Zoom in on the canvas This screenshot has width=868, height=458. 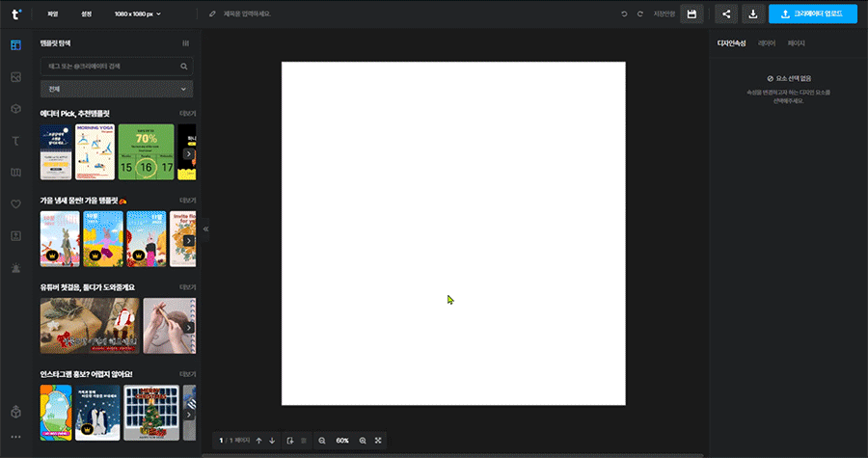click(x=363, y=441)
